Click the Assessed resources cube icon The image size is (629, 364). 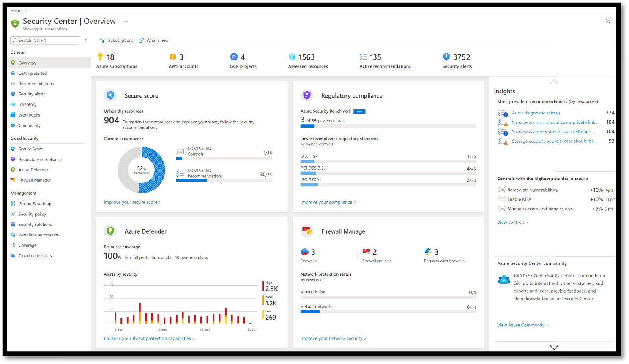pyautogui.click(x=292, y=57)
